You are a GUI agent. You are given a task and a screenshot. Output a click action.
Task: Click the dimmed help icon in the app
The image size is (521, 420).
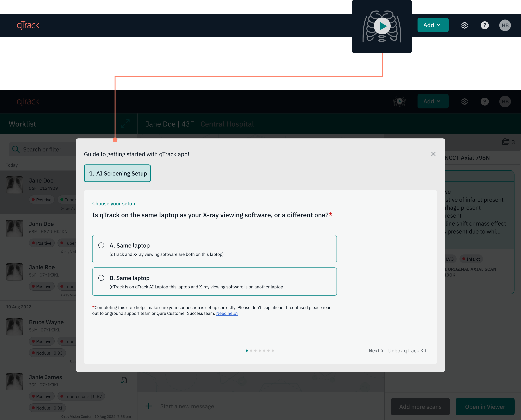[x=485, y=102]
